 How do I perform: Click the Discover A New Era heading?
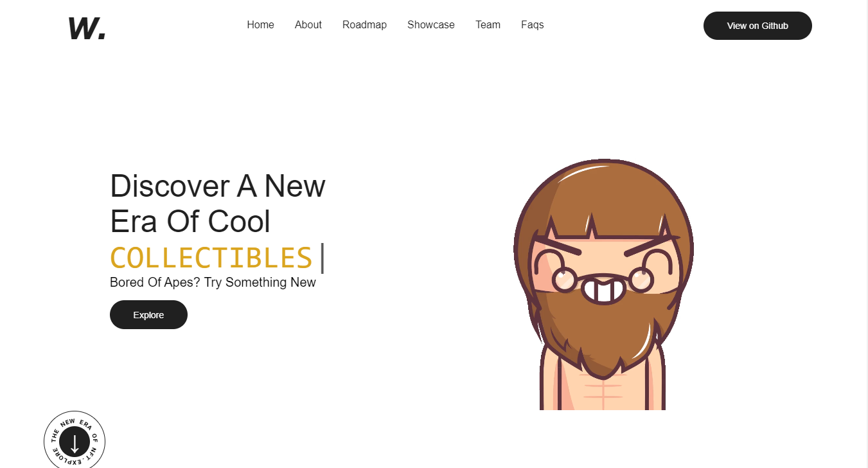coord(218,204)
